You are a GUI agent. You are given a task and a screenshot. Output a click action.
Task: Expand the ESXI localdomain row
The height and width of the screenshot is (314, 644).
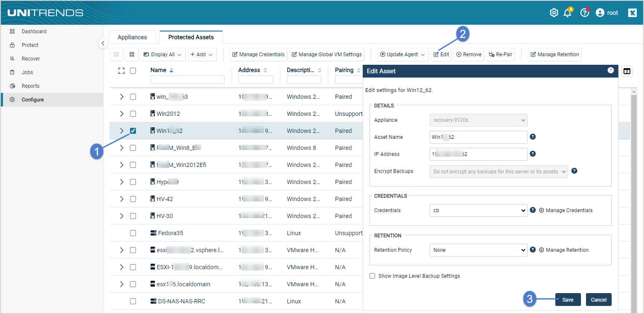click(x=121, y=267)
